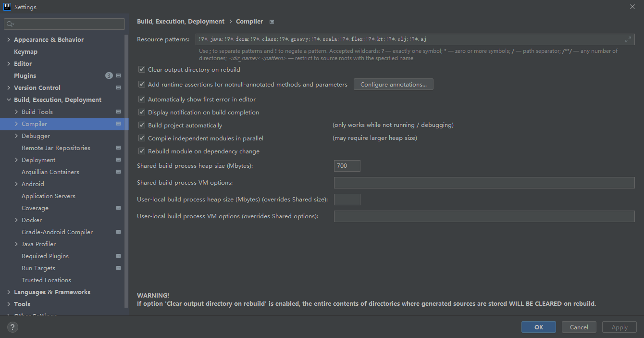Collapse the Build, Execution, Deployment section
The height and width of the screenshot is (338, 644).
[9, 100]
